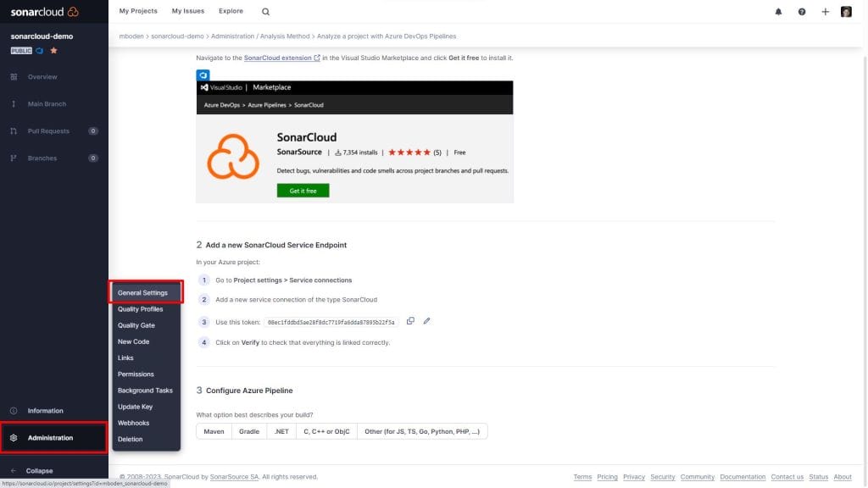
Task: Click the Administration gear icon
Action: pos(14,438)
